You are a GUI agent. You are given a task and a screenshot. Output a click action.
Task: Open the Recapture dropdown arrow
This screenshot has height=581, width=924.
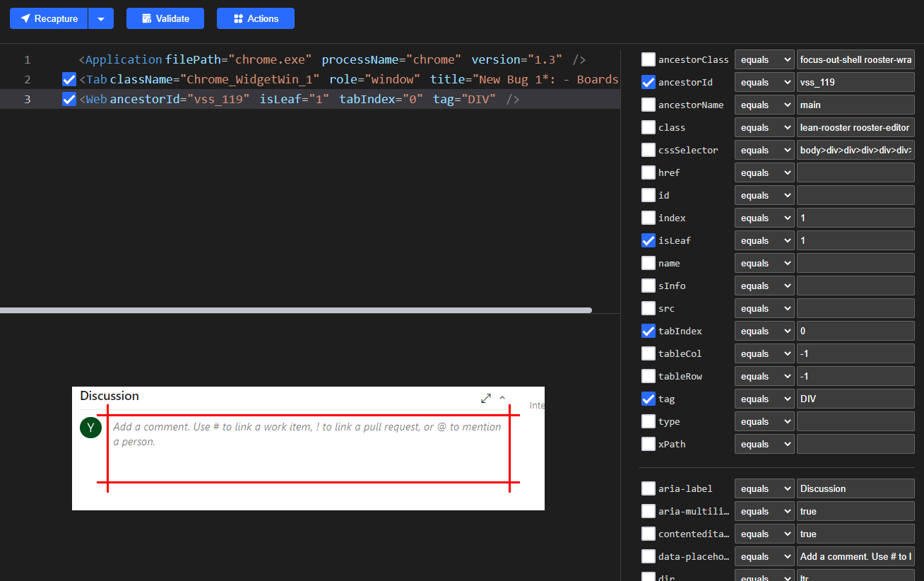(101, 18)
